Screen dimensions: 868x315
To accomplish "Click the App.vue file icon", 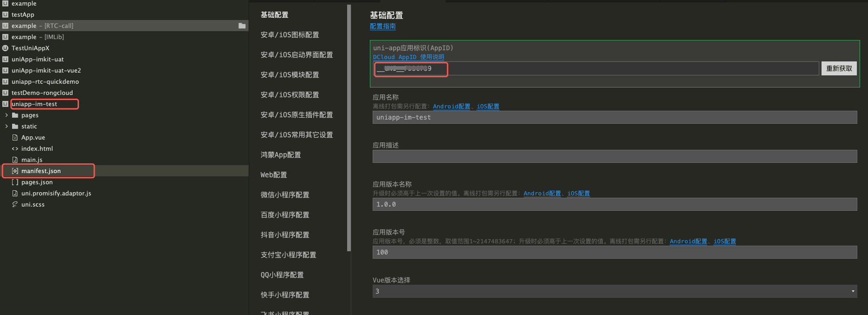I will pos(15,137).
